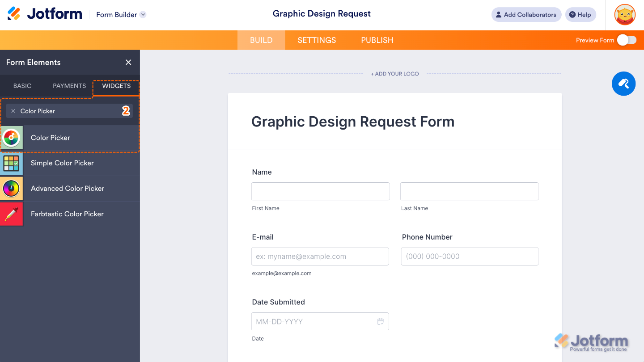This screenshot has height=362, width=644.
Task: Click the Jotform logo
Action: (45, 13)
